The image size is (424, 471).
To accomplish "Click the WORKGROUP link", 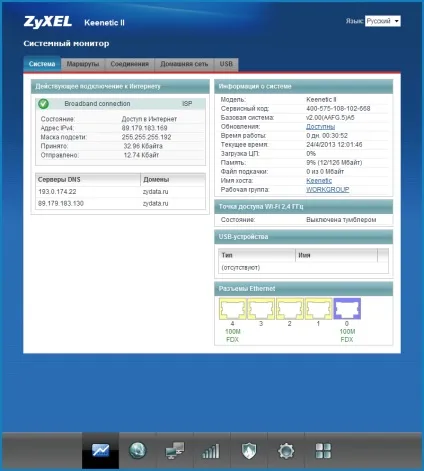I will [328, 190].
